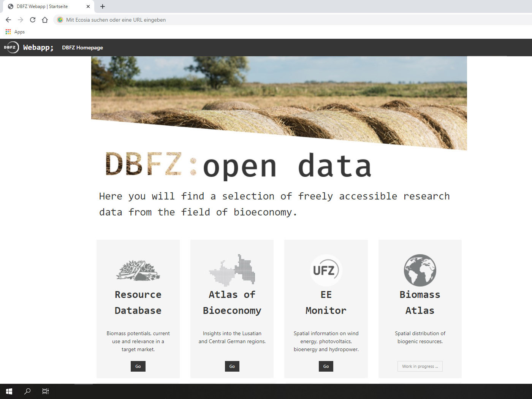Click the Ecosia icon in the address bar

pyautogui.click(x=60, y=20)
